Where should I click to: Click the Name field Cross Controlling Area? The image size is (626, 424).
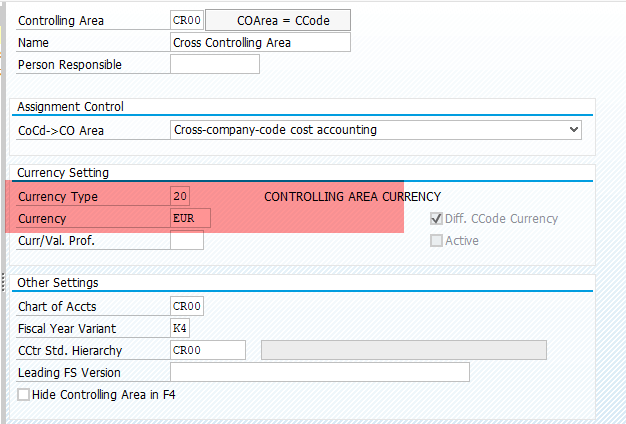[x=260, y=42]
